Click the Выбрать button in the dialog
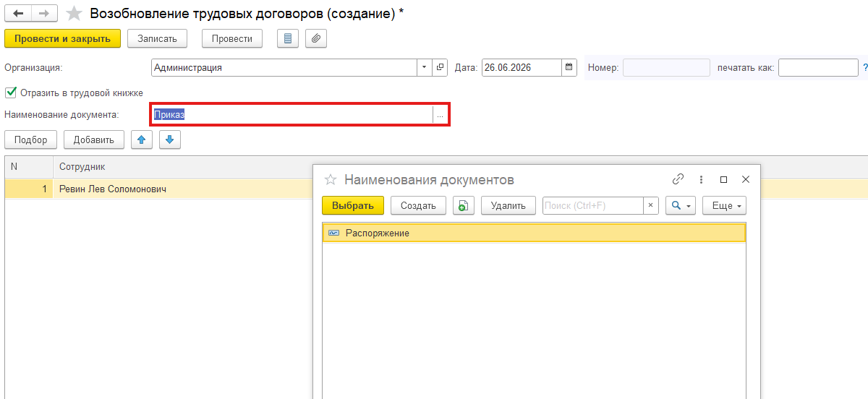The width and height of the screenshot is (868, 399). click(353, 205)
